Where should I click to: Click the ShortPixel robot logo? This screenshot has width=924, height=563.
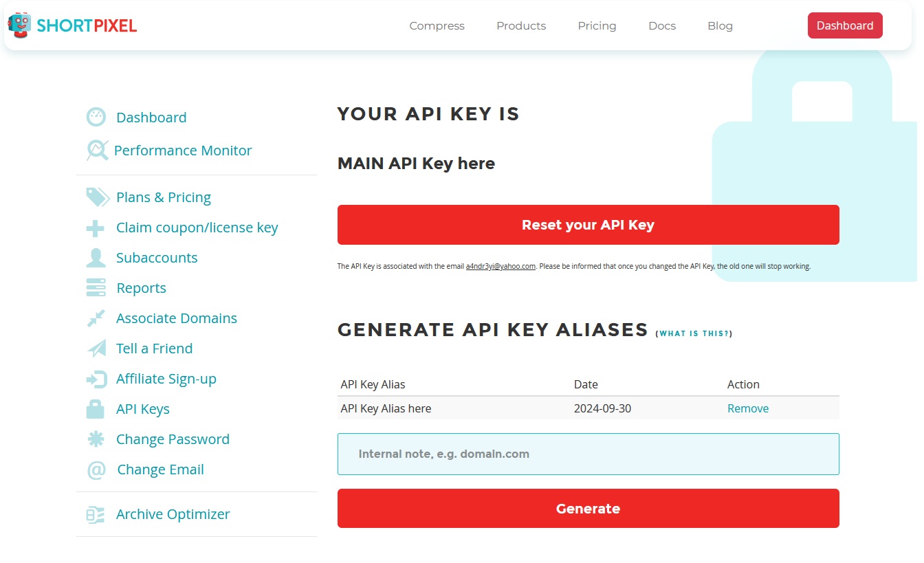click(x=19, y=25)
